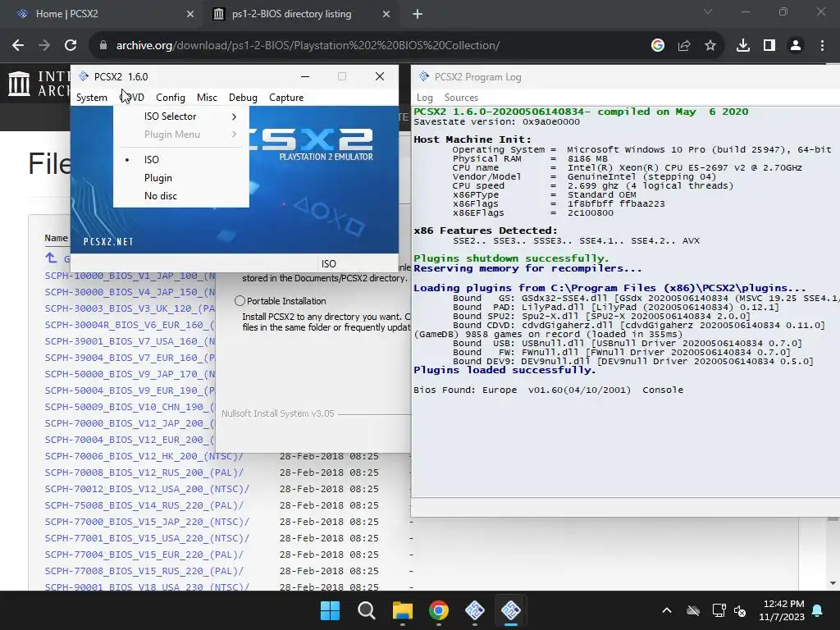Image resolution: width=840 pixels, height=630 pixels.
Task: Close the Home | PCSX2 tab
Action: [x=190, y=14]
